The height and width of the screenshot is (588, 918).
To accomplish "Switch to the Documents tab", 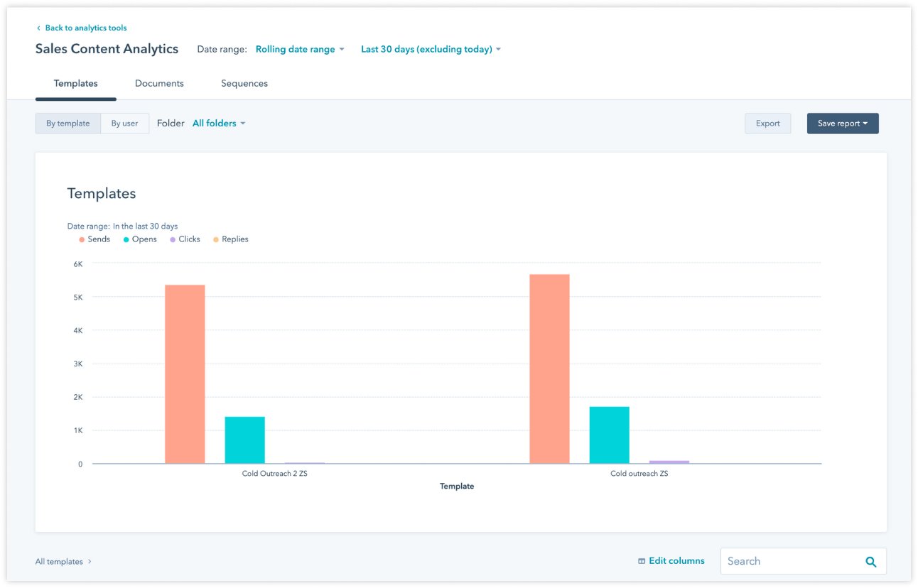I will pos(159,83).
